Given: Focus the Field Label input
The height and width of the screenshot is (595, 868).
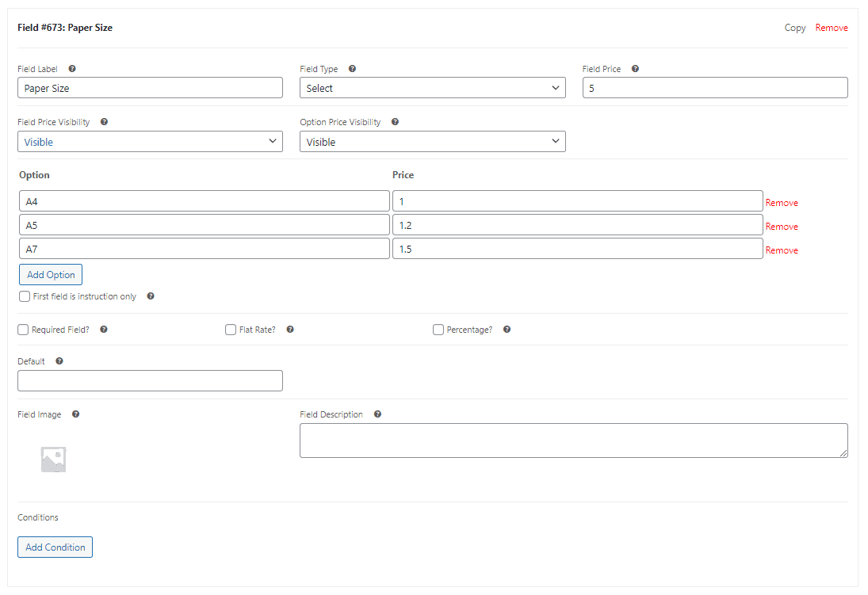Looking at the screenshot, I should coord(150,88).
